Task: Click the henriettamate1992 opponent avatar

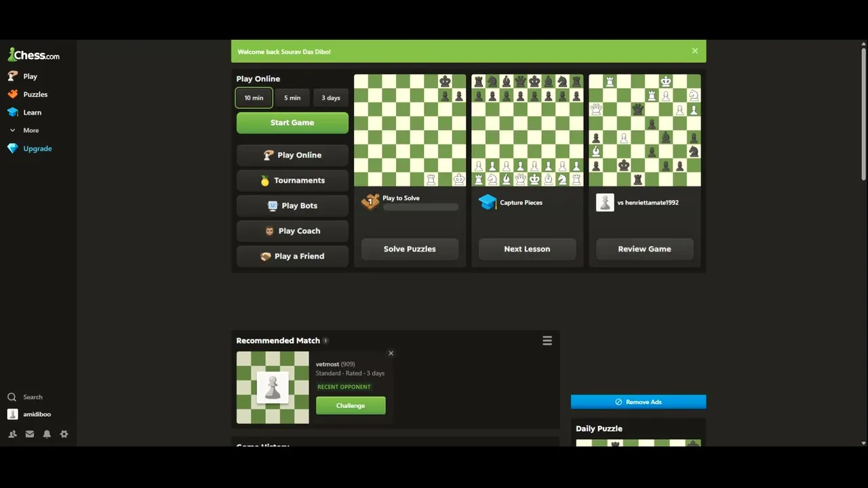Action: pyautogui.click(x=605, y=202)
